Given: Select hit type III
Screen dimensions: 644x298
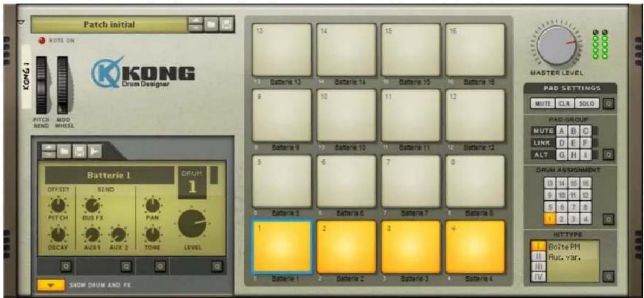Looking at the screenshot, I should (538, 266).
